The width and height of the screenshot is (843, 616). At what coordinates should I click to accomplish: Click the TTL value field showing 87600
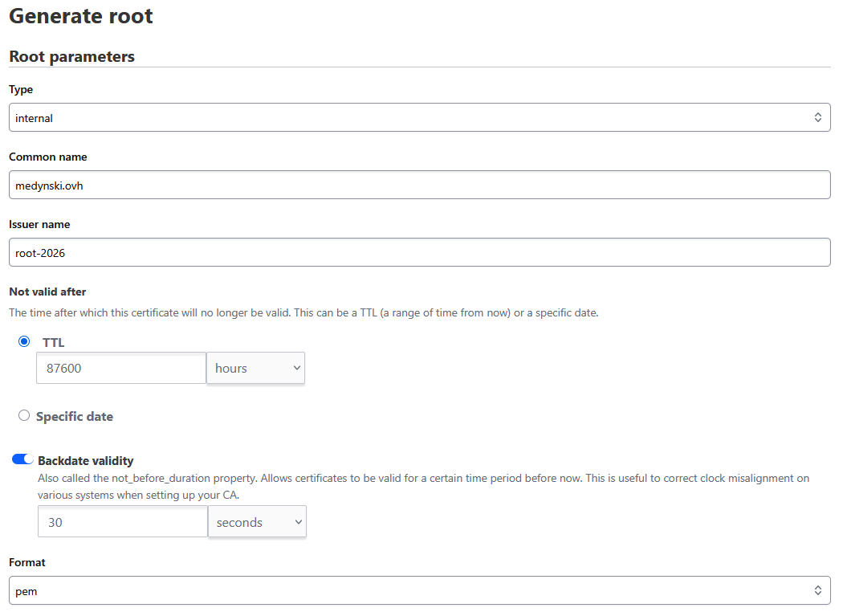point(121,368)
